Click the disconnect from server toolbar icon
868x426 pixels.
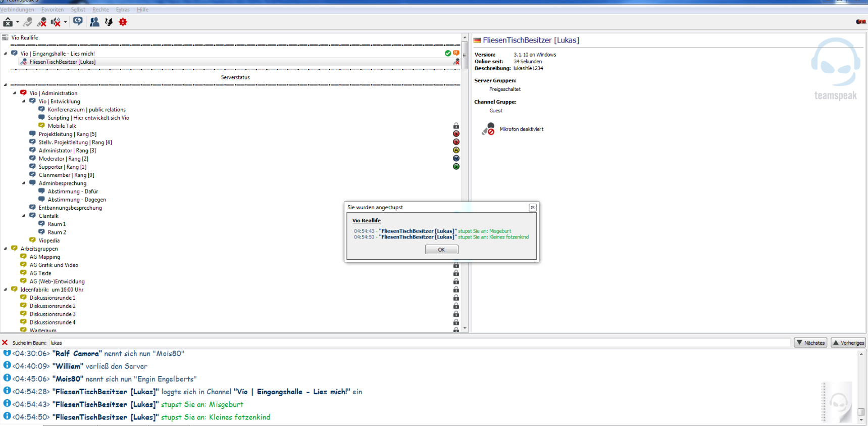tap(8, 22)
